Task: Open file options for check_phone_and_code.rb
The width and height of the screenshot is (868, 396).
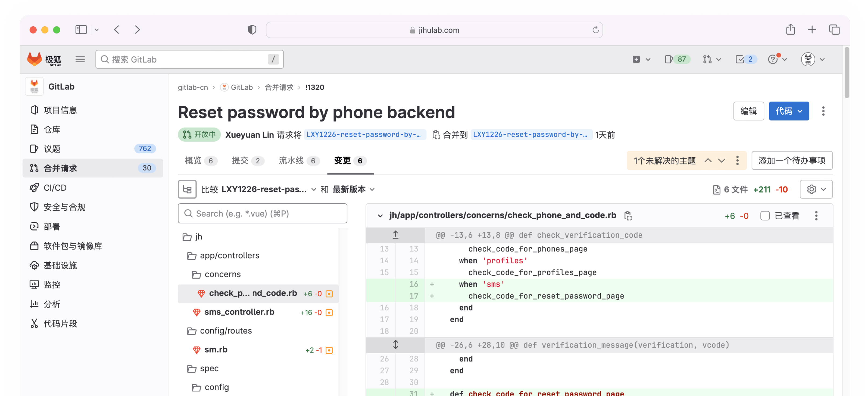Action: (816, 215)
